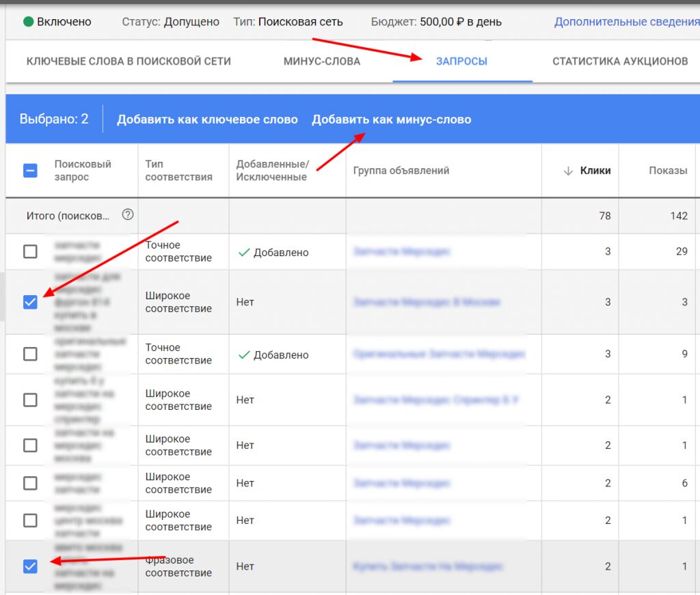
Task: Switch to the Минус-слова tab
Action: coord(321,61)
